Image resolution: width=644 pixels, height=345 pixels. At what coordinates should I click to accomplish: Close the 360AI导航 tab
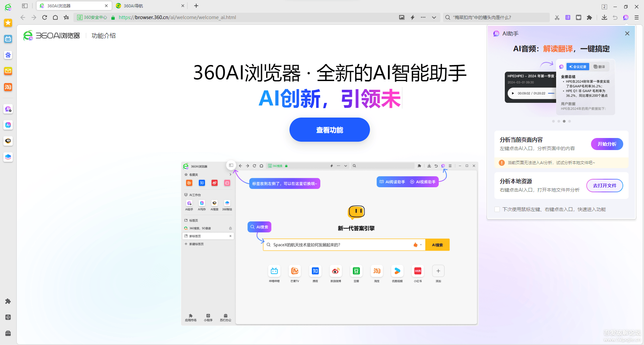click(183, 6)
